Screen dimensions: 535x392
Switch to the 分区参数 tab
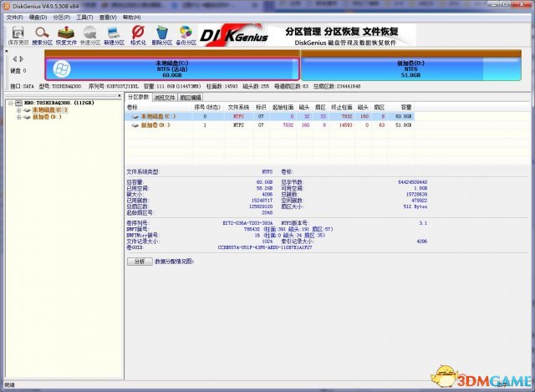[x=138, y=97]
